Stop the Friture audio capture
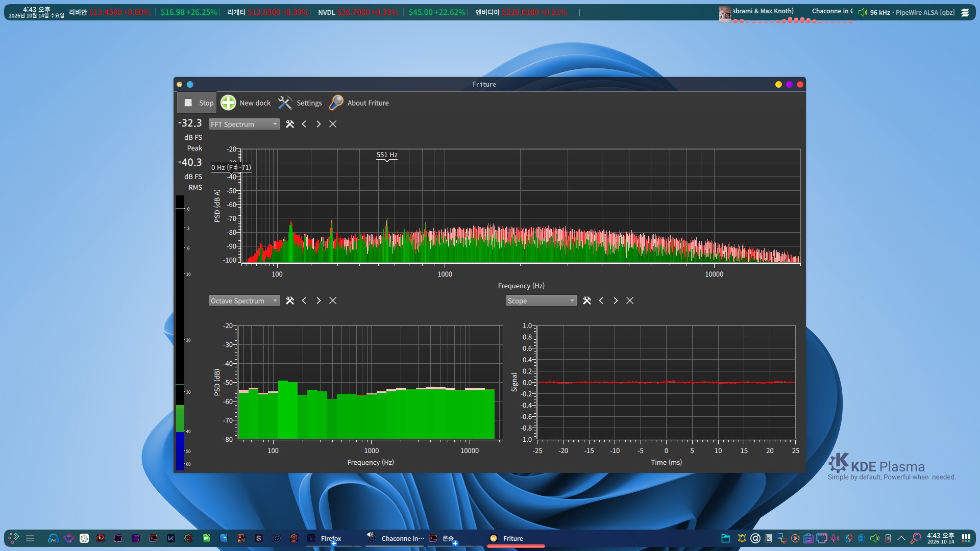The height and width of the screenshot is (551, 980). 198,103
